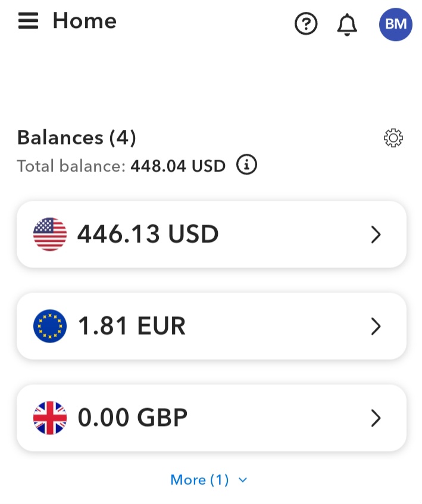The image size is (422, 504).
Task: Open the hamburger navigation menu
Action: click(28, 21)
